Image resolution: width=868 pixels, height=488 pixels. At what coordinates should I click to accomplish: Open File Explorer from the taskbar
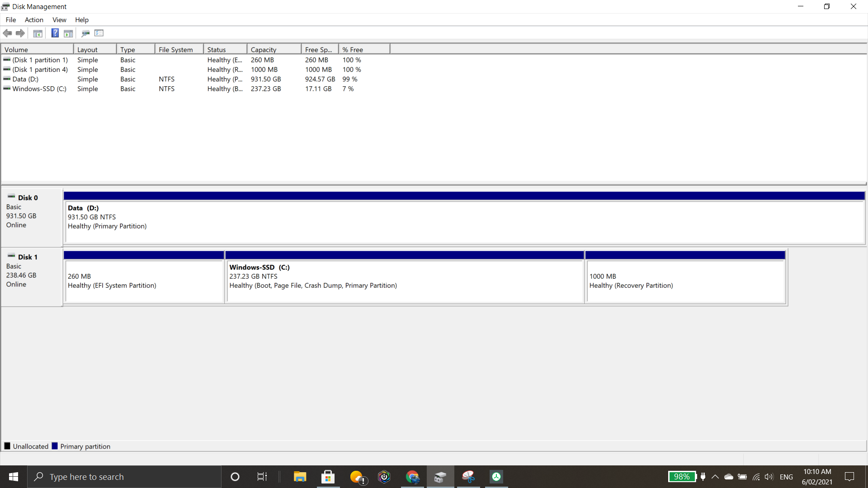click(x=300, y=477)
